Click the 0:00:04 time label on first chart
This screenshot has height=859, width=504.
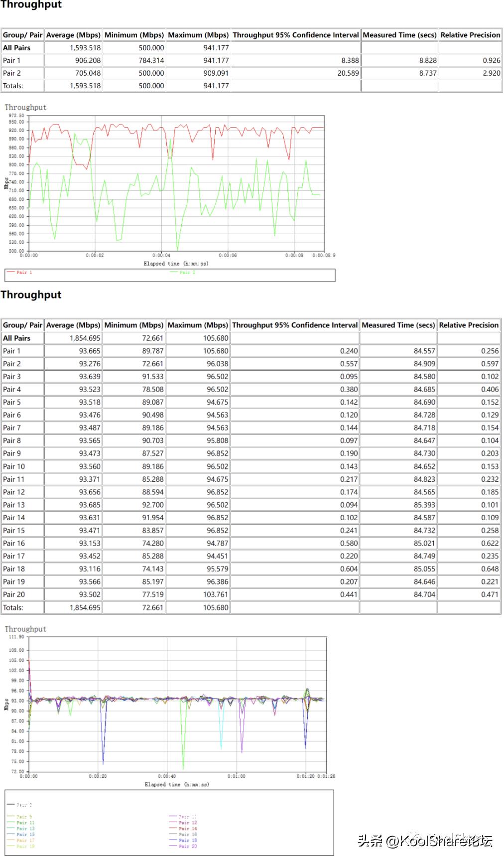coord(161,255)
